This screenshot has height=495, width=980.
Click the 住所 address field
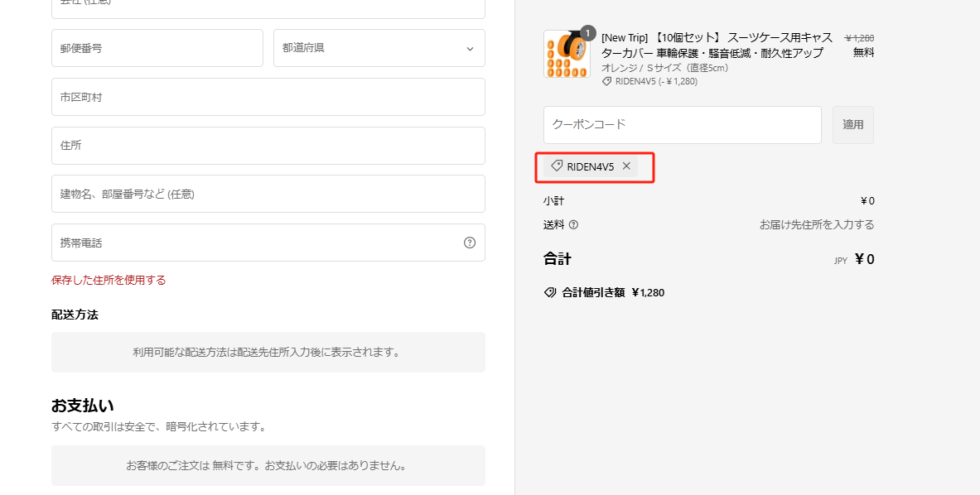coord(268,146)
